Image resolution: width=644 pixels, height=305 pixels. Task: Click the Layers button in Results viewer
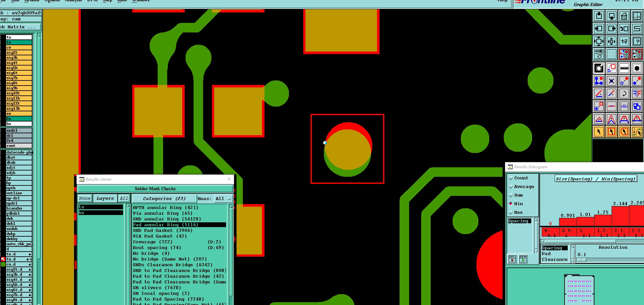(x=105, y=198)
